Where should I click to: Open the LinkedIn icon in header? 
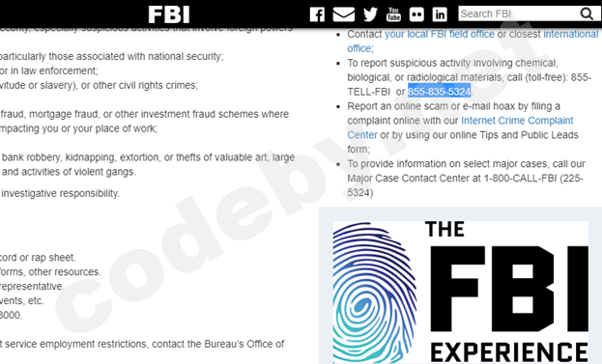pyautogui.click(x=440, y=14)
